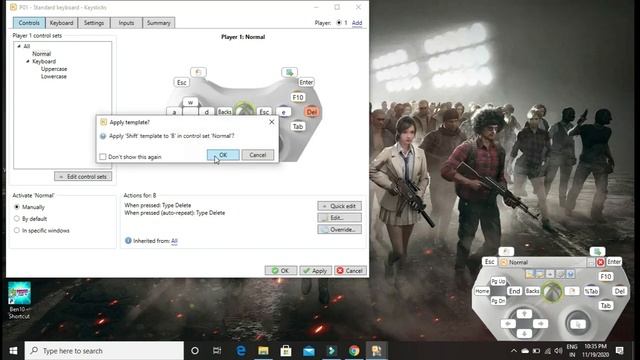Viewport: 640px width, 360px height.
Task: Collapse the All node in control sets tree
Action: pos(19,46)
